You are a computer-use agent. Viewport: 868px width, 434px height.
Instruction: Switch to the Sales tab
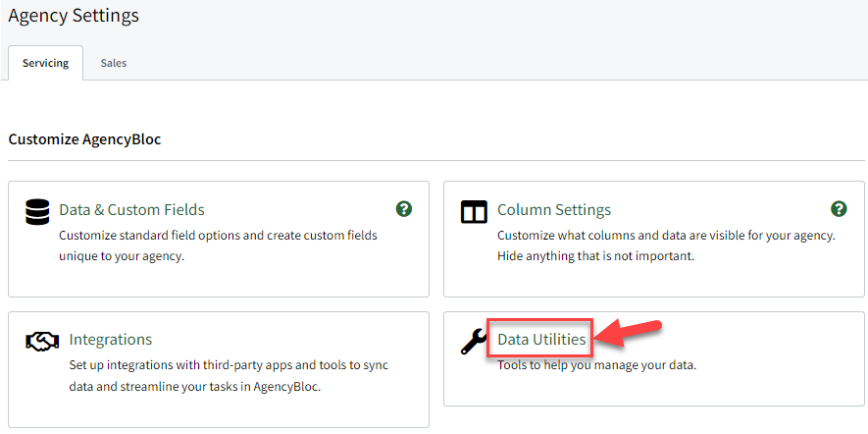pos(114,63)
